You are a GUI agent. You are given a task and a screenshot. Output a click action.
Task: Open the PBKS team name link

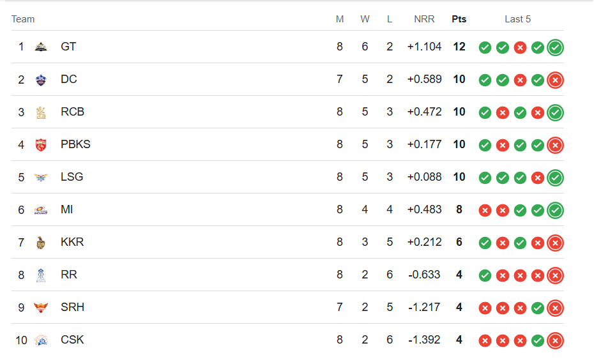point(75,144)
